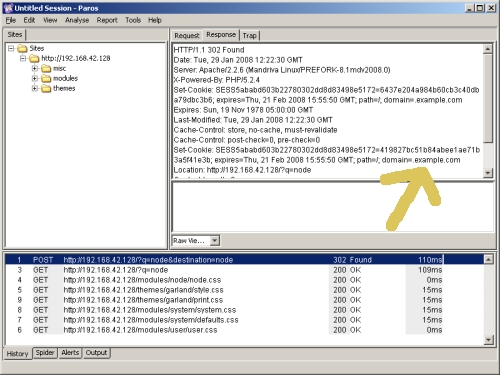Click the 302 Found status cell
Screen dimensions: 500x375
352,260
